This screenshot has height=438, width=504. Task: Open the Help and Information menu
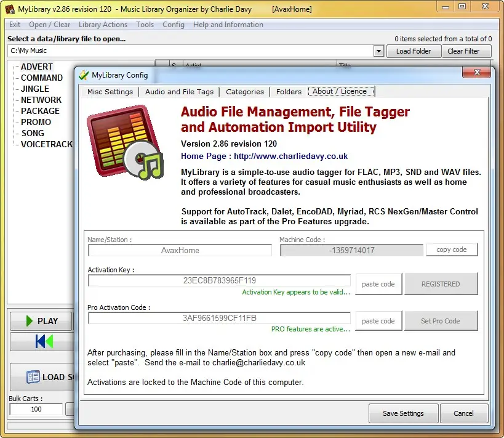click(228, 25)
